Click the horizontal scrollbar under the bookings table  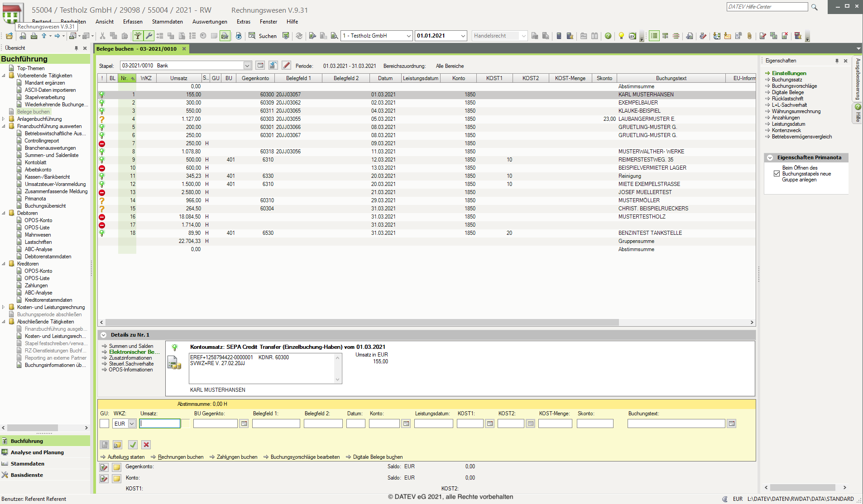click(362, 323)
